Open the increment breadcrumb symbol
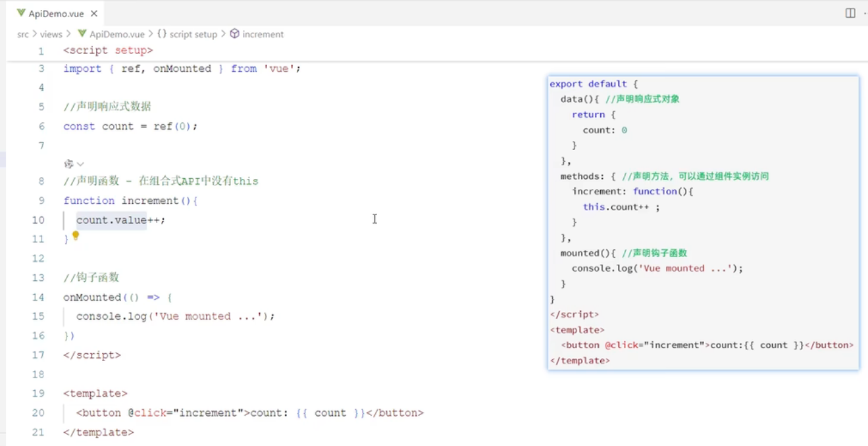The width and height of the screenshot is (868, 446). click(x=263, y=34)
